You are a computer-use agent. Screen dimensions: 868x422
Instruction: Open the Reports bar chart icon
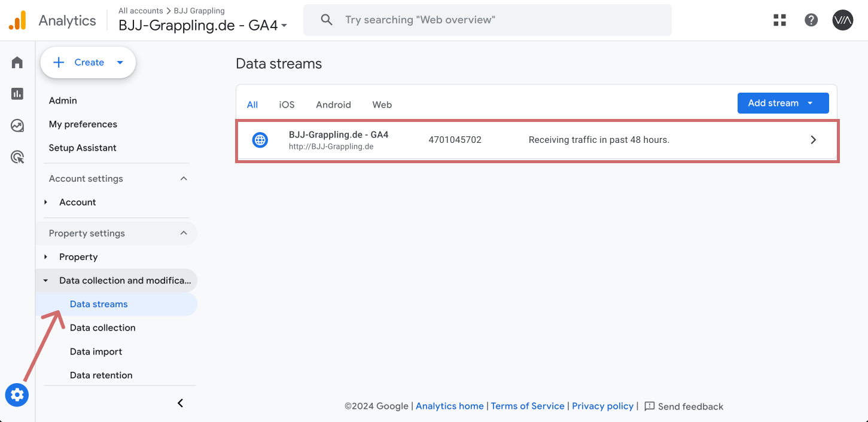pos(17,93)
